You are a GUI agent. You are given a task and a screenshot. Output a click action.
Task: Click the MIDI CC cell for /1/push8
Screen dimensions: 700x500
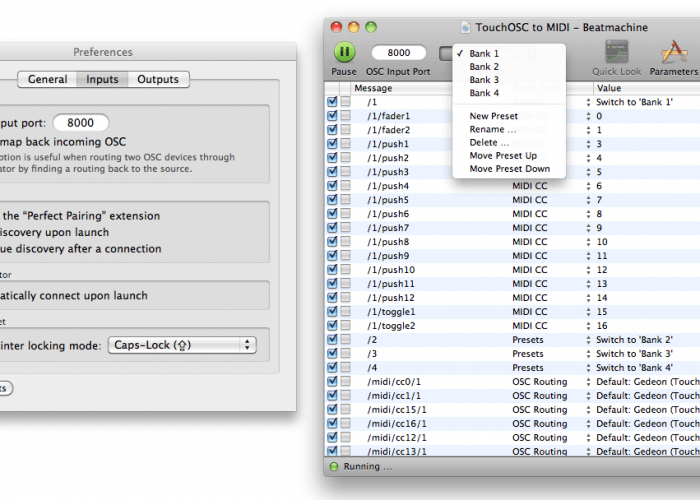click(x=529, y=242)
